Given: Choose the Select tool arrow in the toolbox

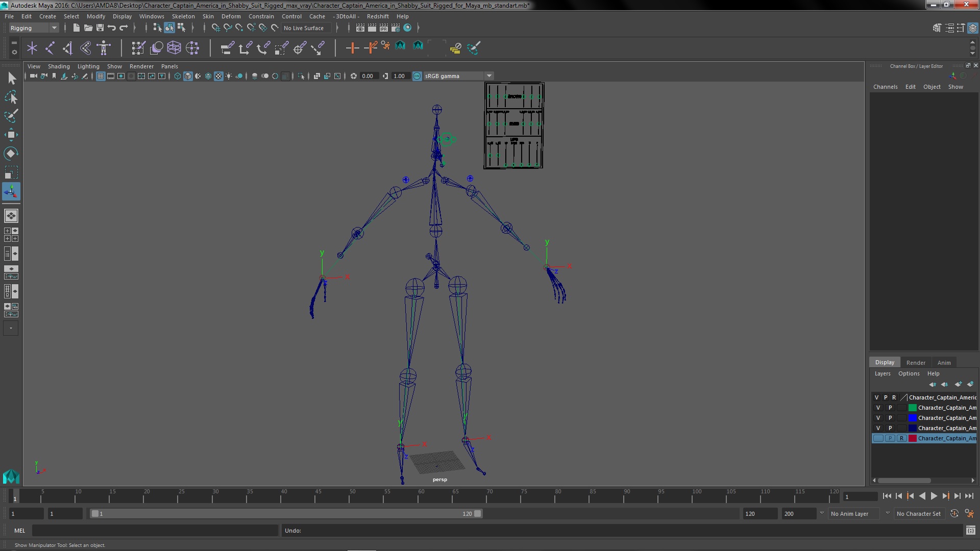Looking at the screenshot, I should (x=11, y=78).
